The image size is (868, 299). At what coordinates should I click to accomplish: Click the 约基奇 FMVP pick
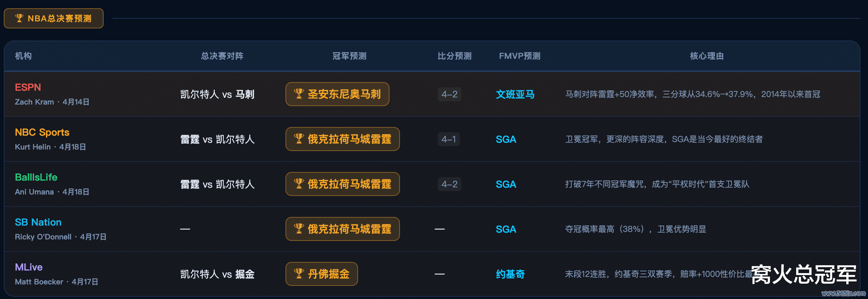(x=510, y=274)
